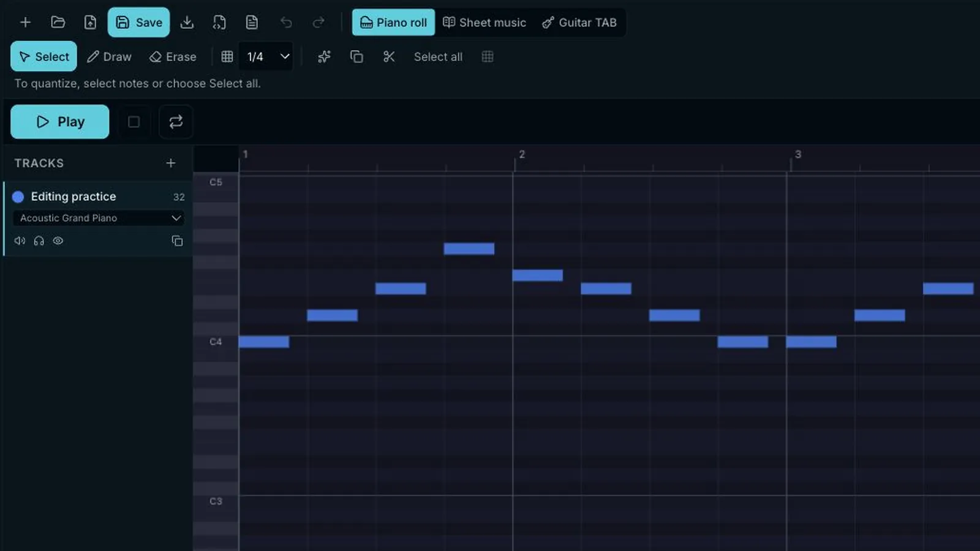The height and width of the screenshot is (551, 980).
Task: Toggle loop playback
Action: click(x=176, y=122)
